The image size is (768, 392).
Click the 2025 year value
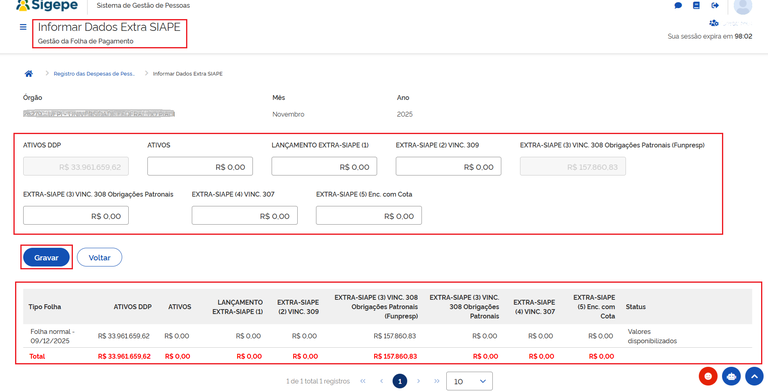pos(405,114)
